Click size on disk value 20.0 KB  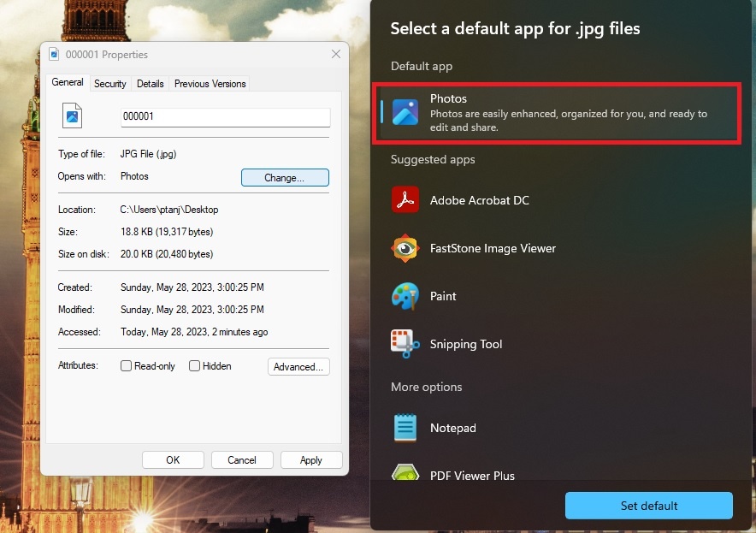click(x=167, y=254)
